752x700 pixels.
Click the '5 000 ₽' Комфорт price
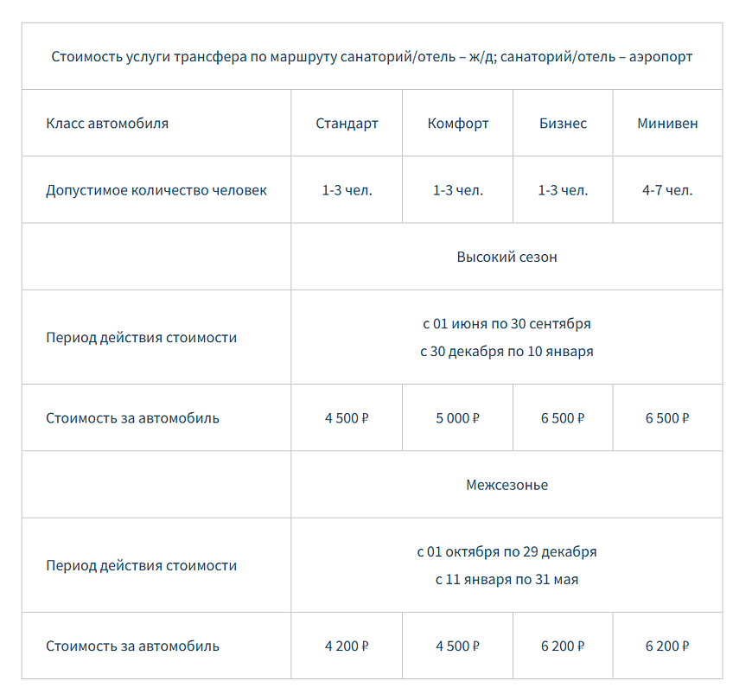[458, 418]
